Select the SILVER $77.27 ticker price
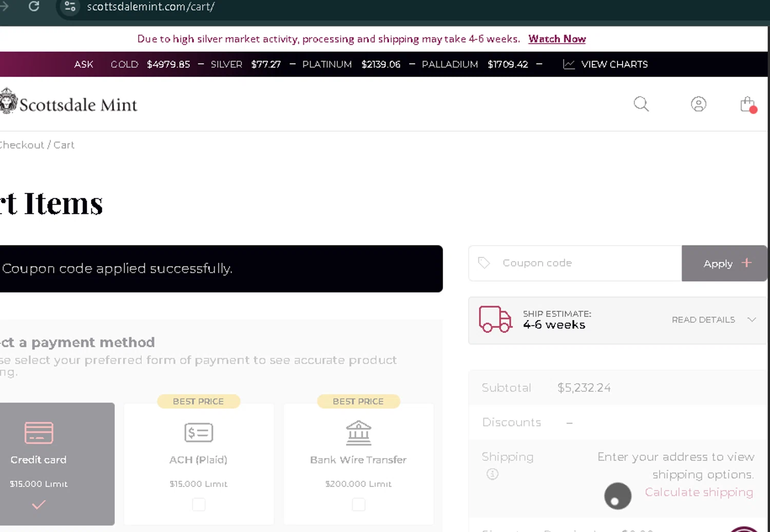770x532 pixels. point(266,64)
